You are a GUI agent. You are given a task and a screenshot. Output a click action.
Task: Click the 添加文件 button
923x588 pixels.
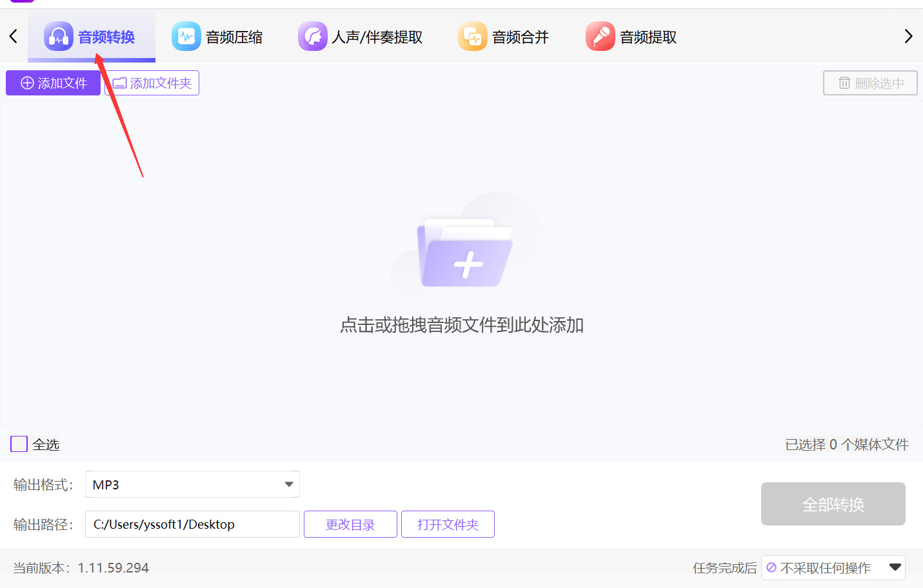tap(54, 83)
